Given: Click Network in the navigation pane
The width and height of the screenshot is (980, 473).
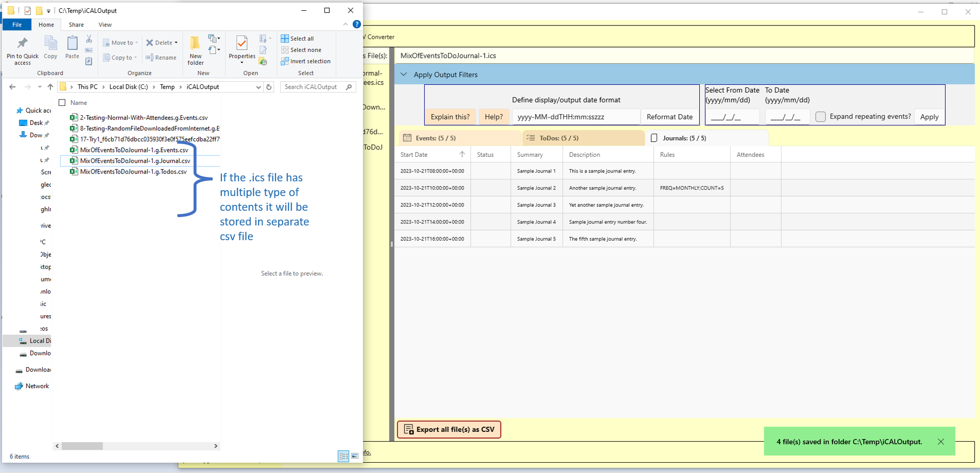Looking at the screenshot, I should [x=32, y=386].
